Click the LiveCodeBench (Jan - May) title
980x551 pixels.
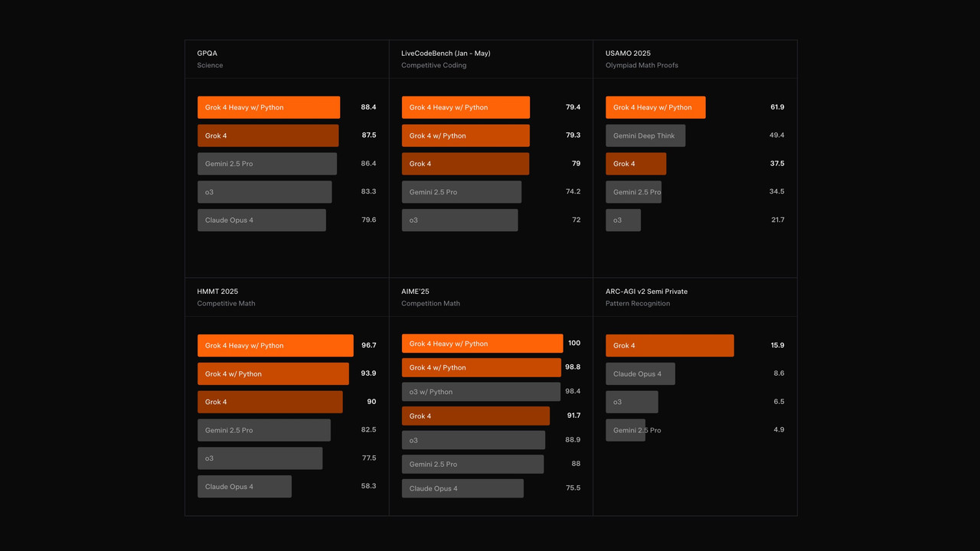point(446,54)
